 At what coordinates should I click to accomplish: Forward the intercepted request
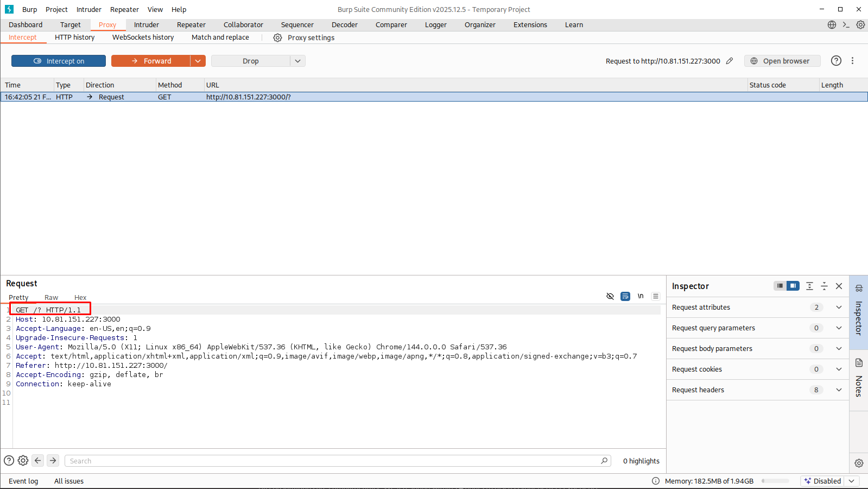(151, 61)
